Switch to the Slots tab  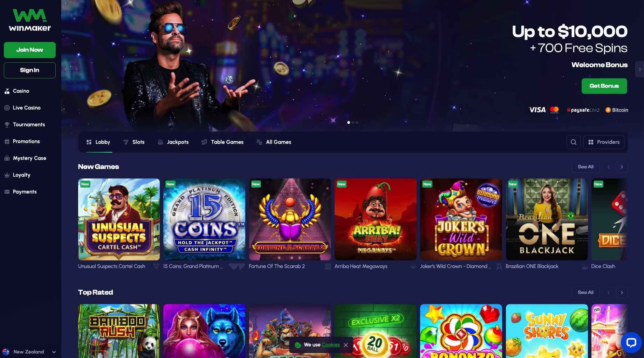click(134, 142)
